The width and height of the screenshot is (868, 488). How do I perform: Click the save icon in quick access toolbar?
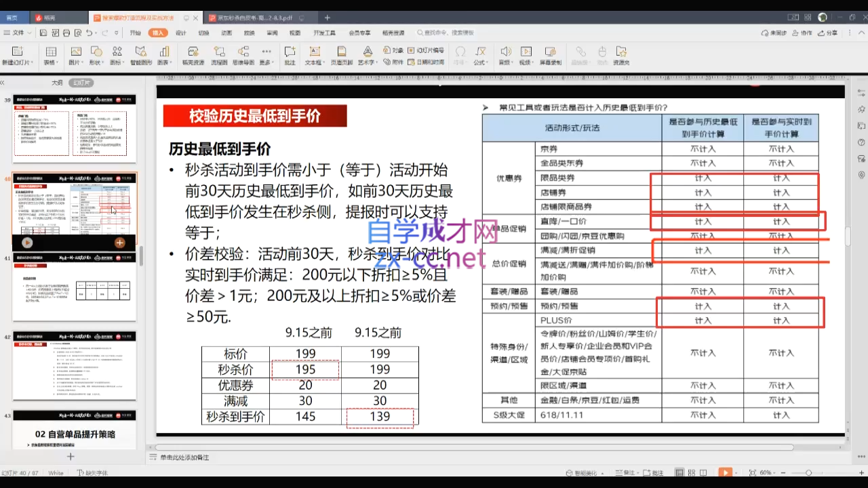click(42, 33)
